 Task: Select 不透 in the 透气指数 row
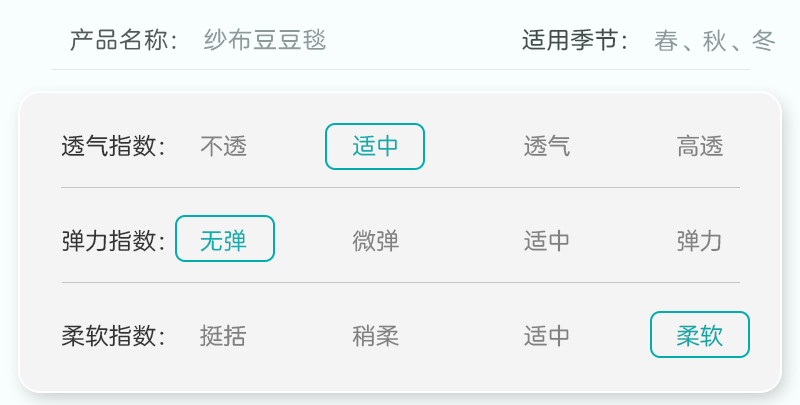click(x=224, y=147)
